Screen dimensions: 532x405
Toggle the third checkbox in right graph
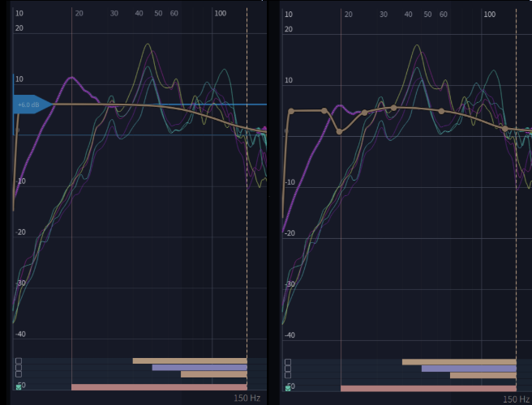[x=288, y=374]
